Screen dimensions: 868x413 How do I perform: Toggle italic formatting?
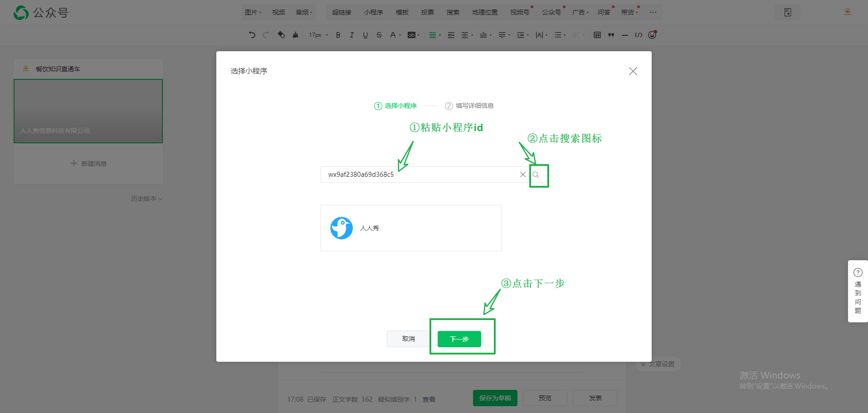coord(352,35)
